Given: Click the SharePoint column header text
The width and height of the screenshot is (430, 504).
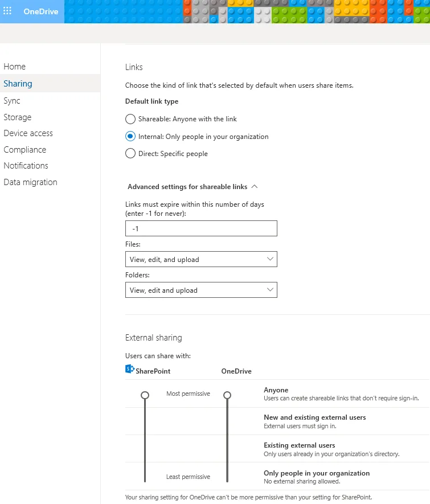Looking at the screenshot, I should [153, 371].
